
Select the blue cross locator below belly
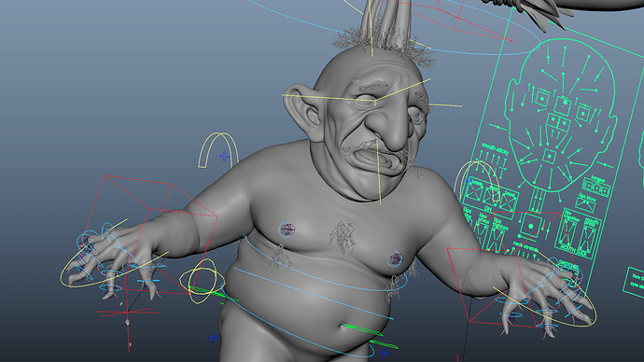click(385, 353)
